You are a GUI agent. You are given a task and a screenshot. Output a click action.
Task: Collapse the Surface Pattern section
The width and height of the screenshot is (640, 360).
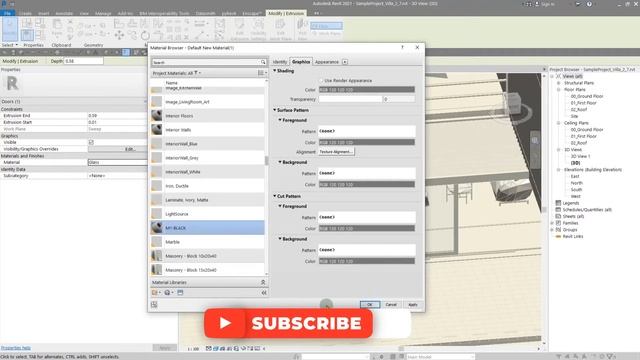[275, 110]
